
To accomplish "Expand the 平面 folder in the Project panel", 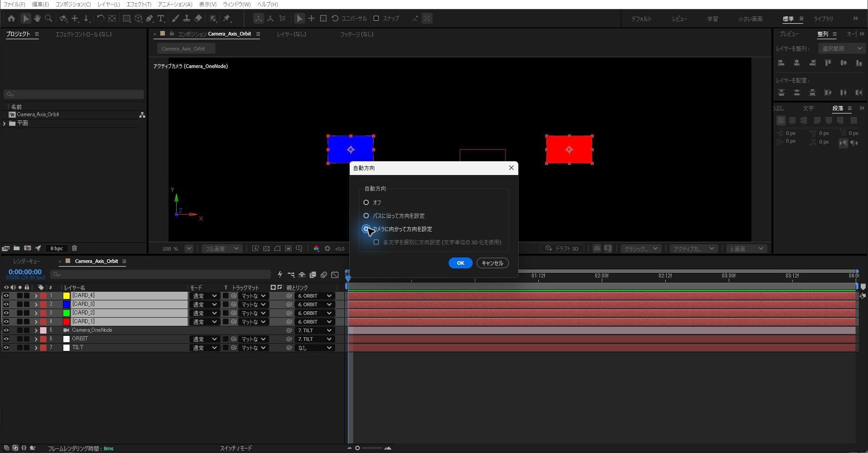I will pos(5,124).
